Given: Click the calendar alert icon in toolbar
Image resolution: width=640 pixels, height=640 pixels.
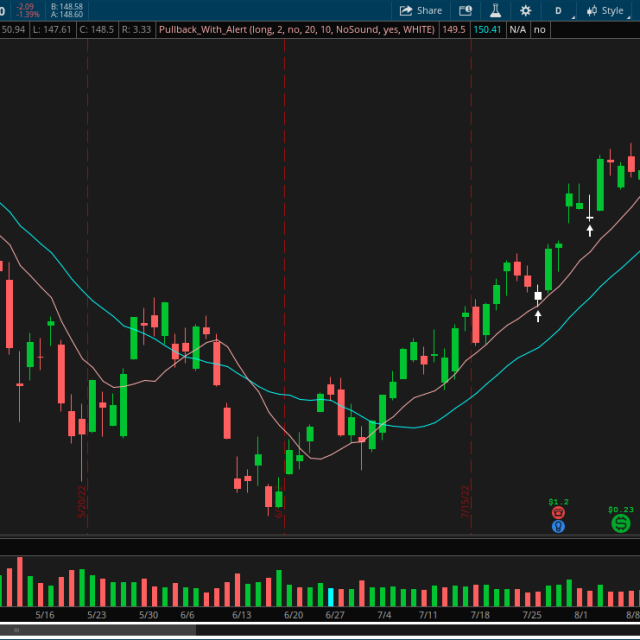Looking at the screenshot, I should 465,11.
